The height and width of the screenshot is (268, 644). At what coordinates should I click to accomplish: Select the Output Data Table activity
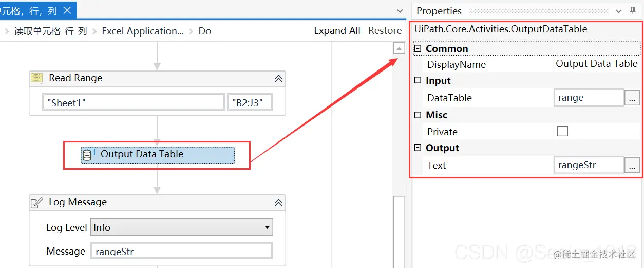click(158, 154)
